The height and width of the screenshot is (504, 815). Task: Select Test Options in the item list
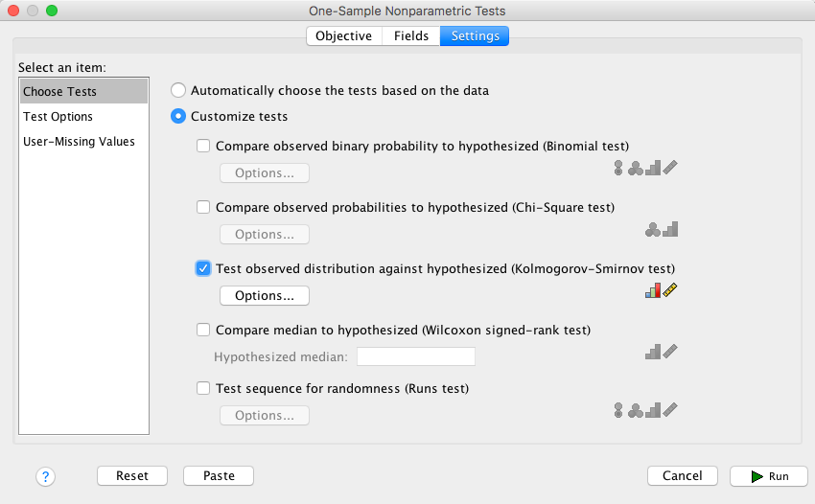(x=58, y=117)
